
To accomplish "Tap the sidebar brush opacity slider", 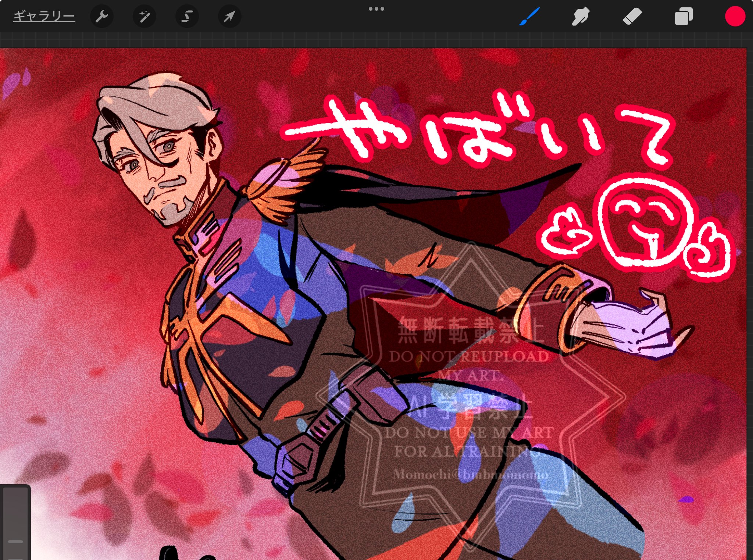I will click(15, 524).
